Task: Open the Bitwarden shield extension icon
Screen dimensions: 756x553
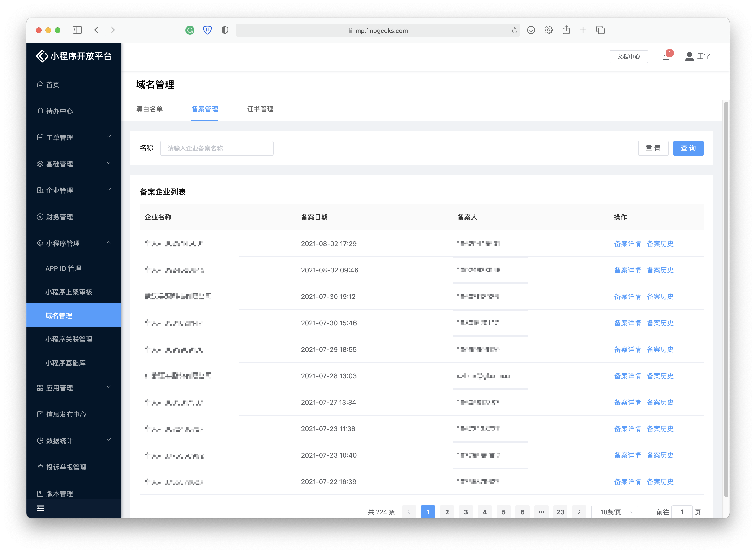Action: (207, 30)
